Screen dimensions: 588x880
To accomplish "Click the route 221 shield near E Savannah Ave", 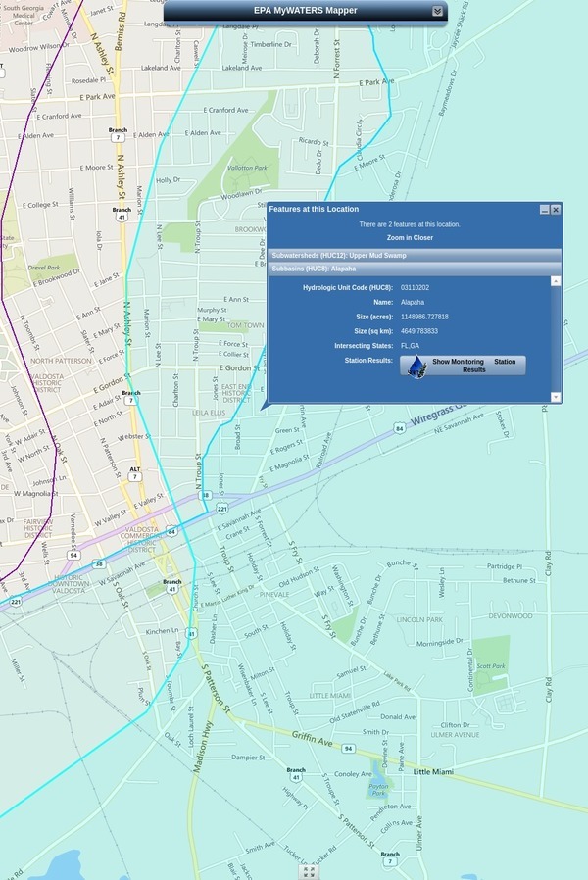I will tap(222, 509).
